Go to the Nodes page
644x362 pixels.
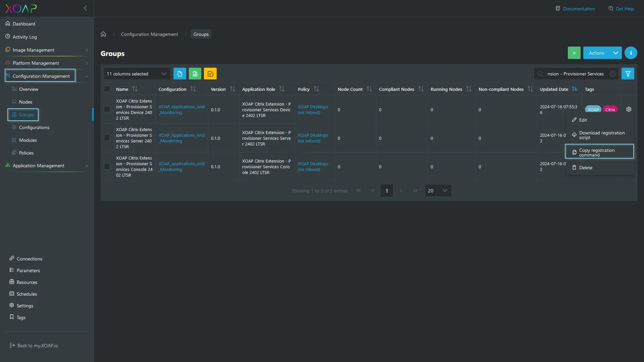tap(25, 102)
